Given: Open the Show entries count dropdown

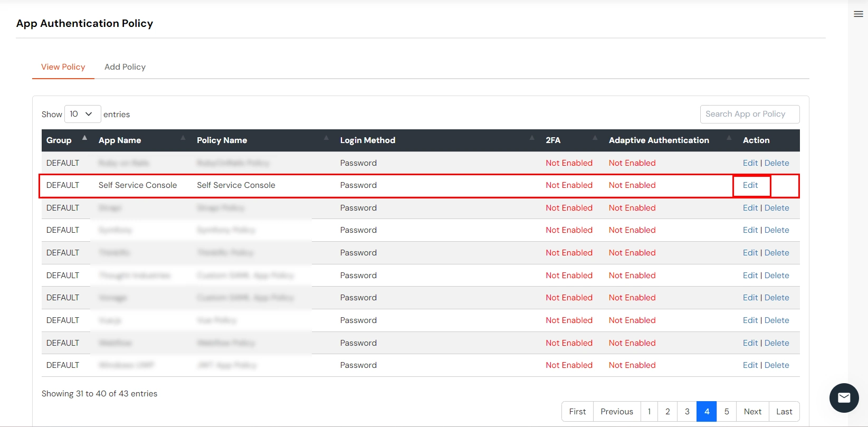Looking at the screenshot, I should [82, 114].
